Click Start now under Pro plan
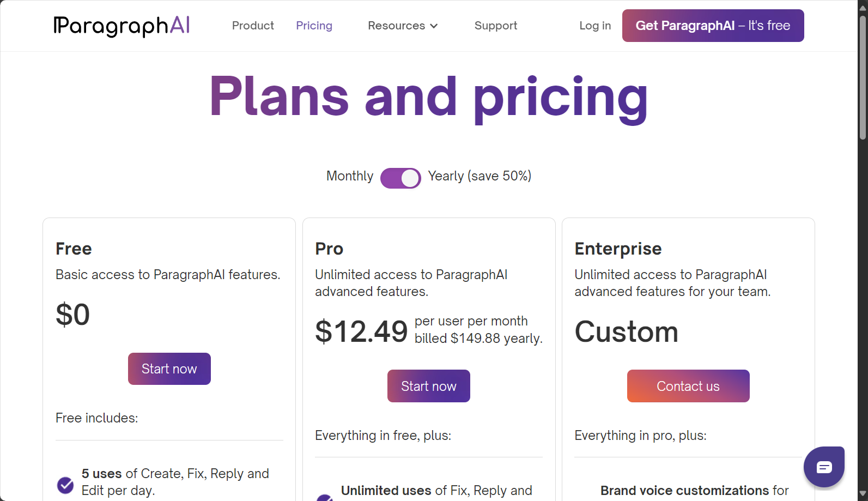 429,386
